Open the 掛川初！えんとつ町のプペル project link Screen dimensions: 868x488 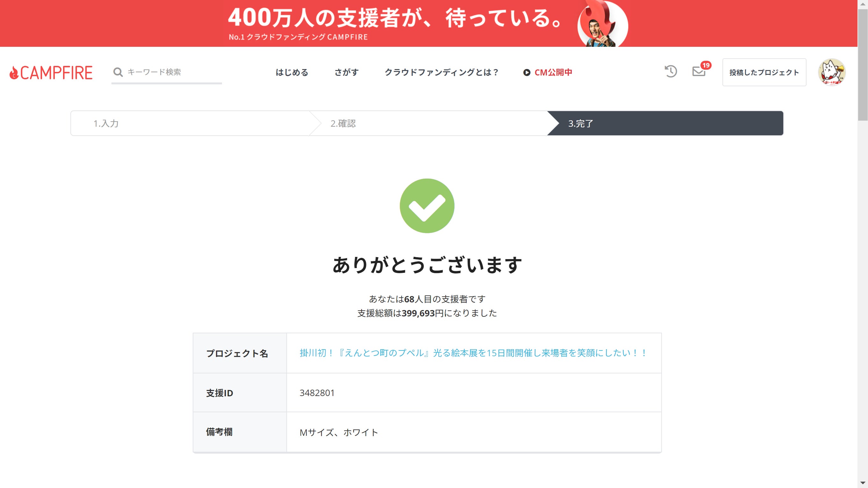coord(473,353)
